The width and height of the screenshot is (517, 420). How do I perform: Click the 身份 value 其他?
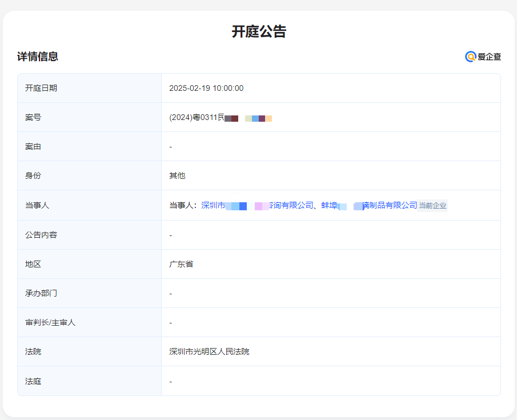(x=177, y=175)
